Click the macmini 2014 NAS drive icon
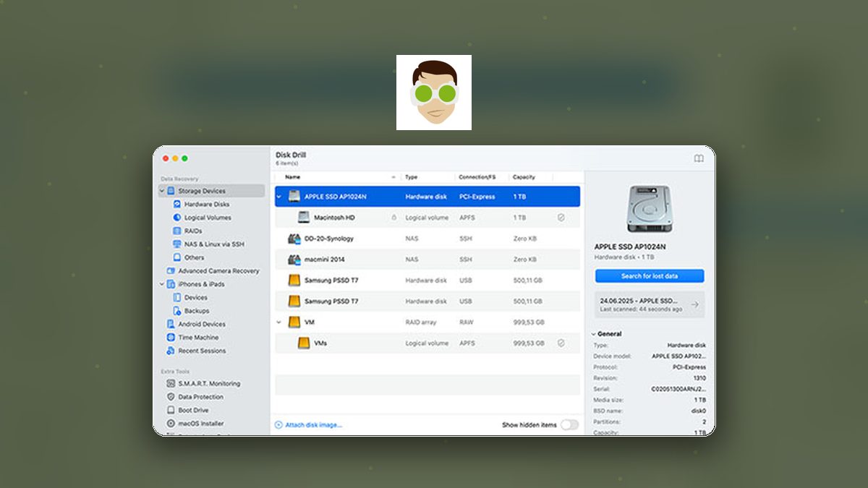The image size is (868, 488). click(x=294, y=260)
